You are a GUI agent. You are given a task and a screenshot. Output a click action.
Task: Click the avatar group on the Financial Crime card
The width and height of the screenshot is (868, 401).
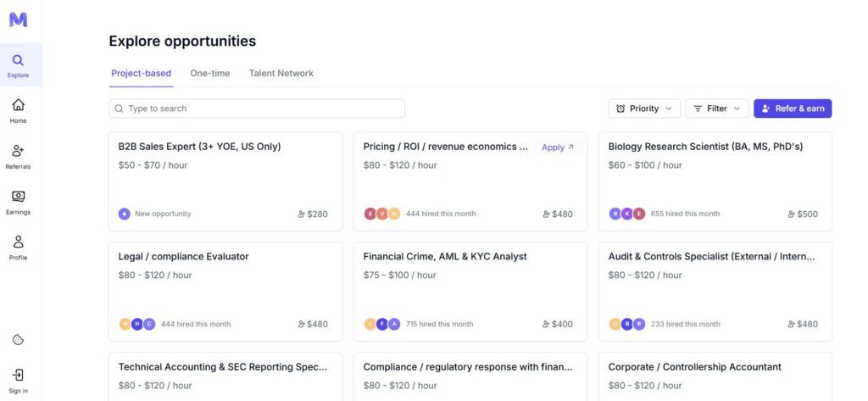click(382, 324)
